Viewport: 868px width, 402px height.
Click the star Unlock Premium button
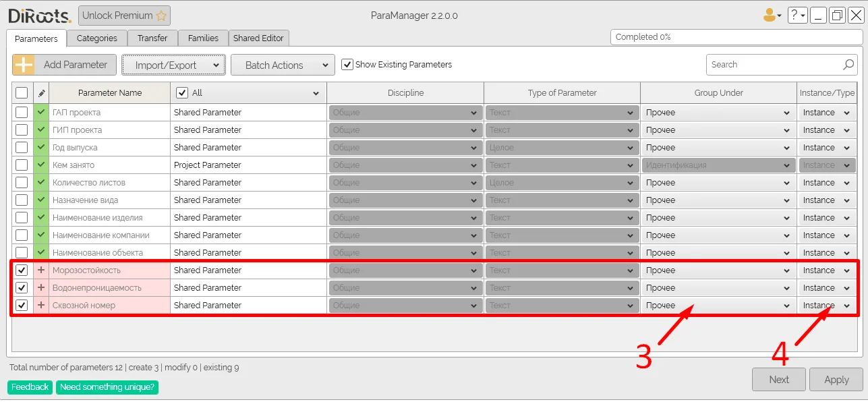(124, 16)
